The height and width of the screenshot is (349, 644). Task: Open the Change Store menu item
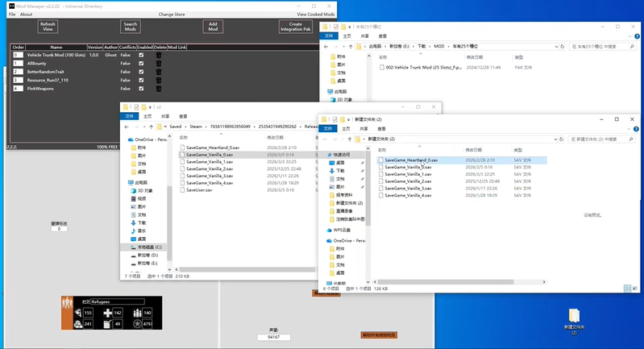(x=172, y=15)
